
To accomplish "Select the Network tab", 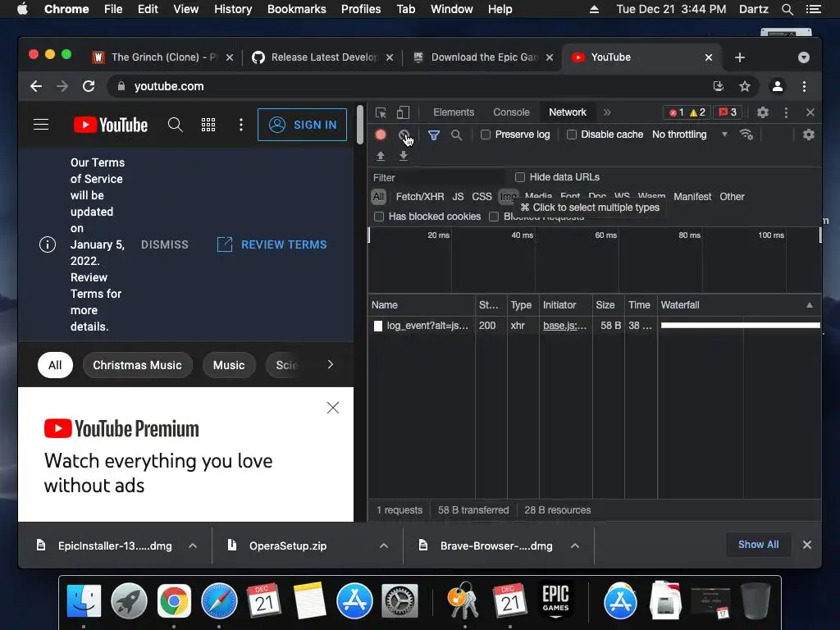I will pyautogui.click(x=568, y=112).
